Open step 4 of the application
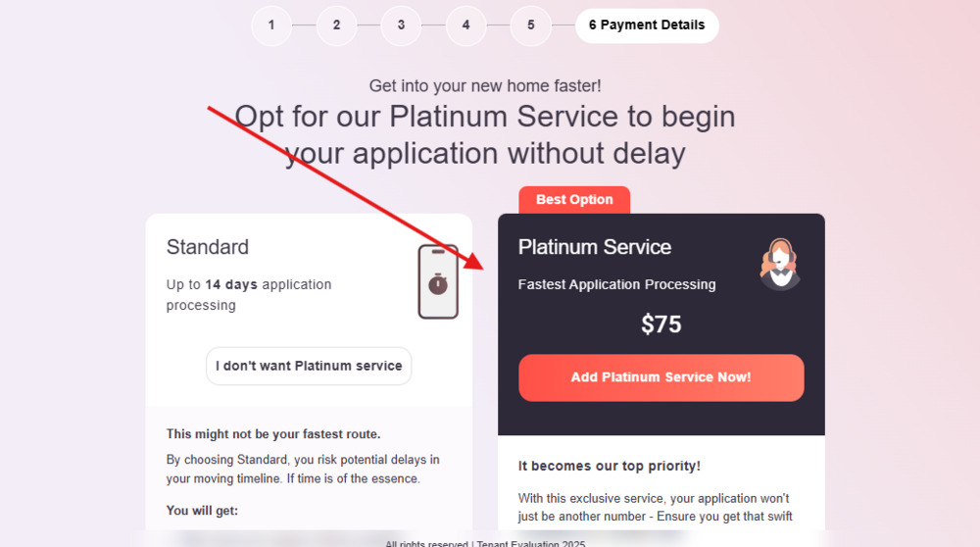The height and width of the screenshot is (547, 980). tap(465, 25)
